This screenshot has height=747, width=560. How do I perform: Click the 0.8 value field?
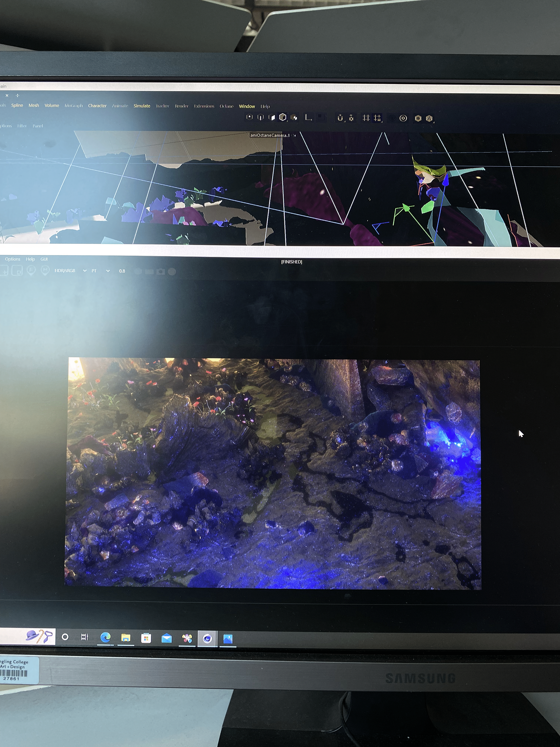(122, 271)
